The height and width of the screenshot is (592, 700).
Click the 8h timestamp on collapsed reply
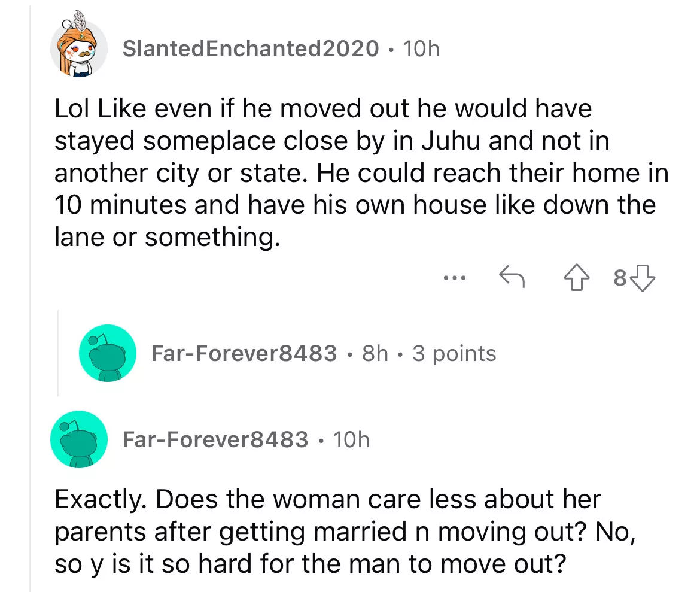(x=376, y=353)
